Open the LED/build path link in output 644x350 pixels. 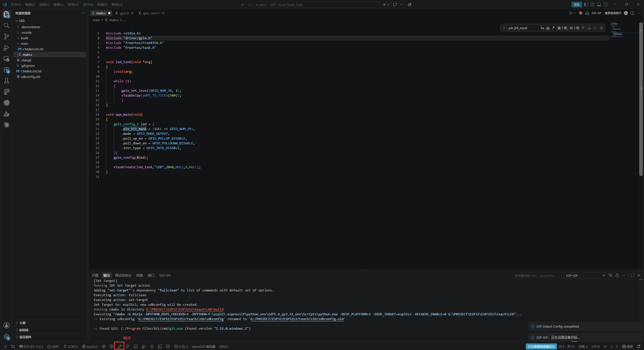[x=185, y=309]
